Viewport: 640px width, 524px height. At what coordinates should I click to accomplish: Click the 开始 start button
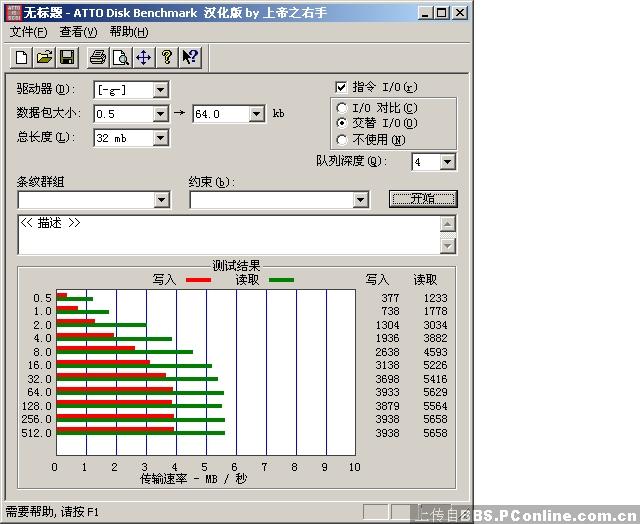(x=423, y=199)
